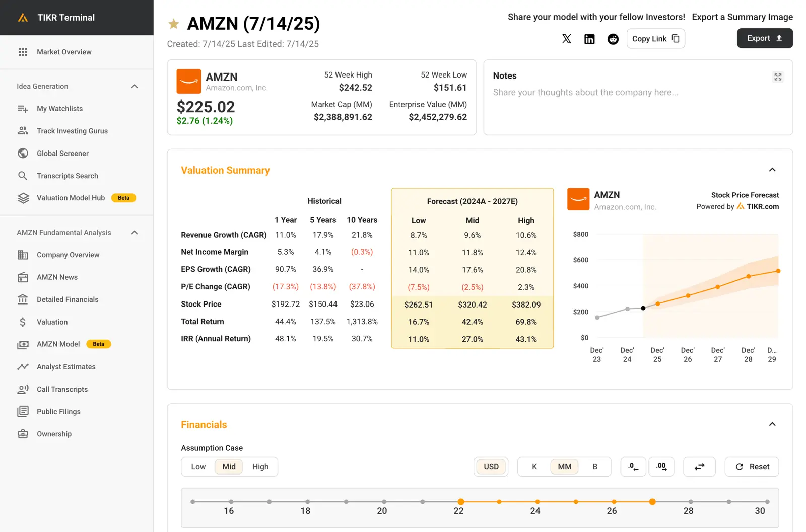Viewport: 806px width, 532px height.
Task: Toggle the favorite star next to AMZN
Action: point(174,24)
